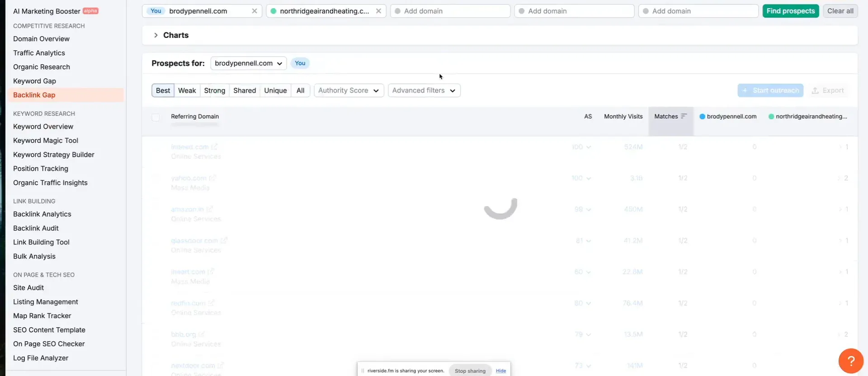Click Stop sharing in riverside.fm bar
The width and height of the screenshot is (868, 376).
click(x=470, y=371)
